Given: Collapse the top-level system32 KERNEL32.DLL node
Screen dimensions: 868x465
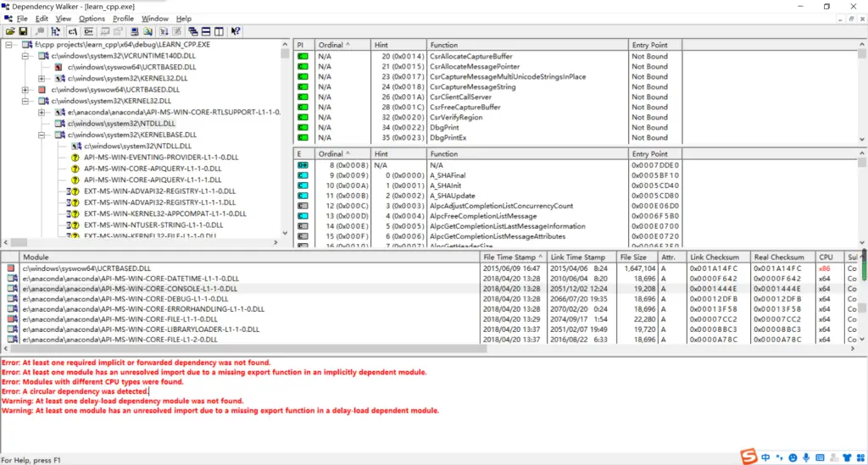Looking at the screenshot, I should pos(25,101).
